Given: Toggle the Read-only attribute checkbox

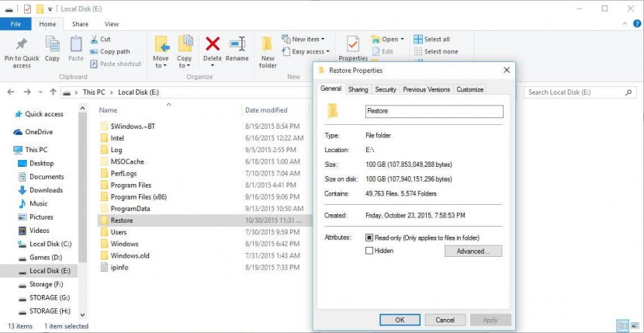Looking at the screenshot, I should pyautogui.click(x=369, y=238).
